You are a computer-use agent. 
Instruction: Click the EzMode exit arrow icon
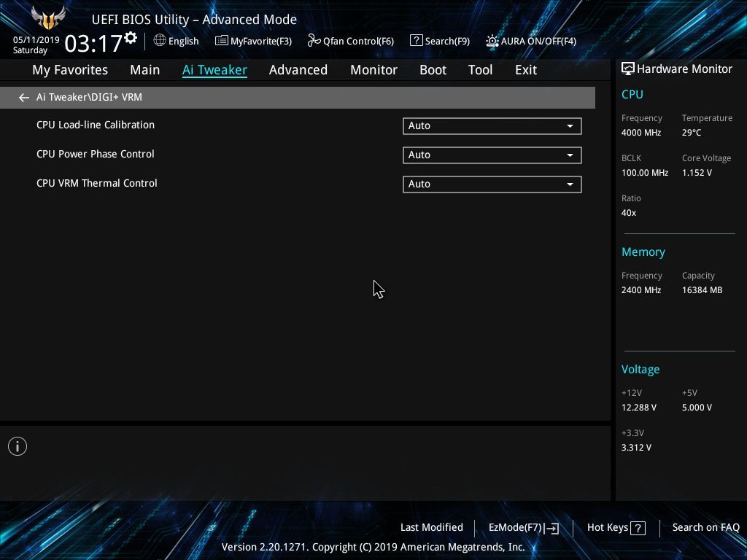coord(551,528)
